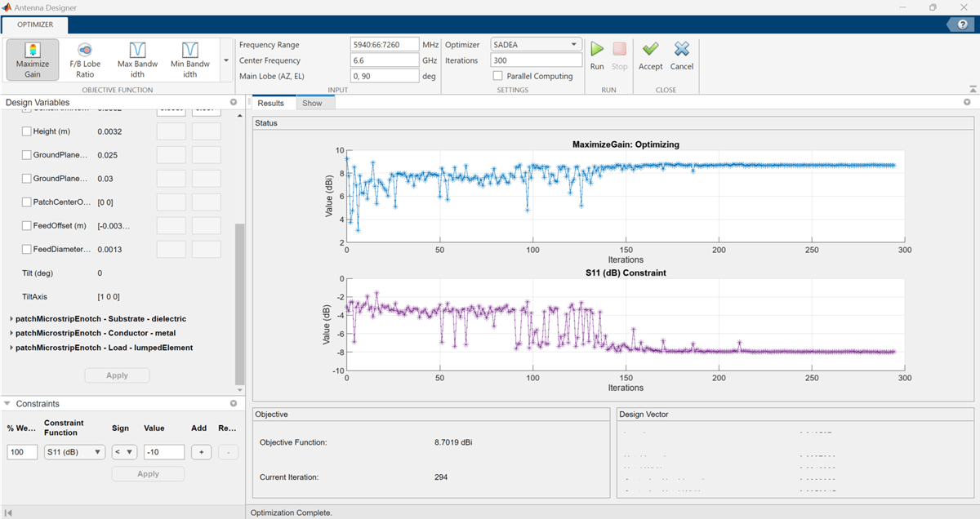The width and height of the screenshot is (980, 519).
Task: Apply the design variable changes
Action: 117,375
